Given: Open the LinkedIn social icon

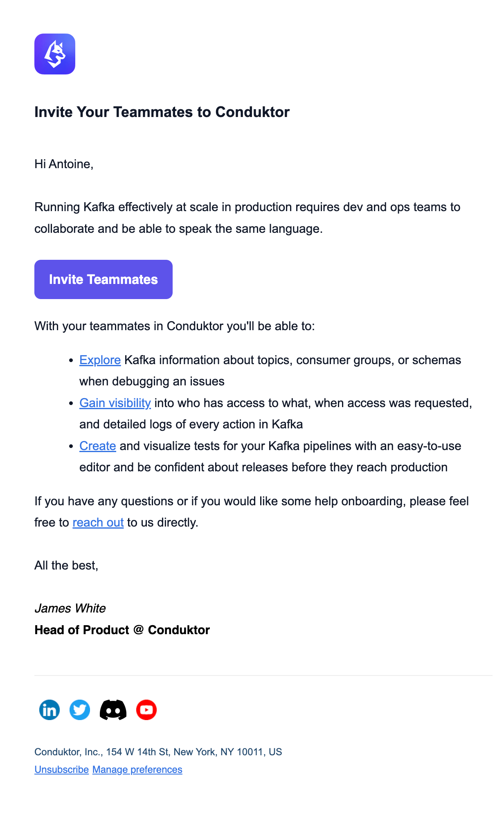Looking at the screenshot, I should (x=49, y=710).
